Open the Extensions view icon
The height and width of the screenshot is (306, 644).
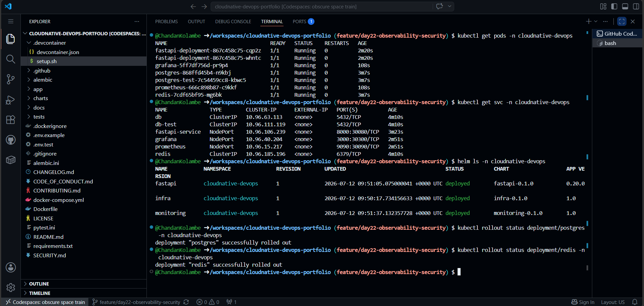point(10,120)
